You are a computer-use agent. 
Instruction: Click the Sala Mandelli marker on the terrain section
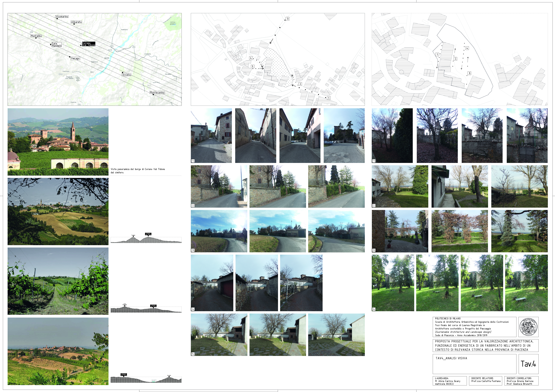(x=125, y=305)
